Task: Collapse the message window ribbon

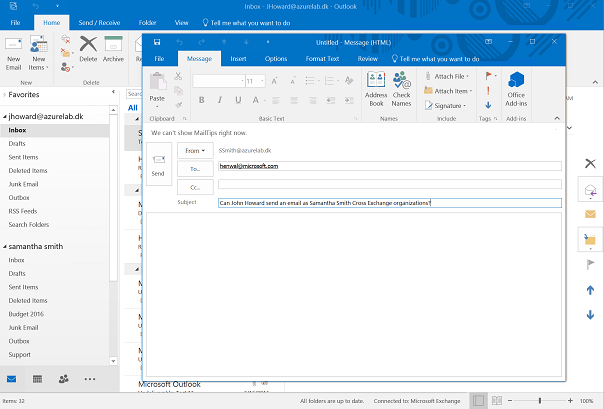Action: point(557,118)
